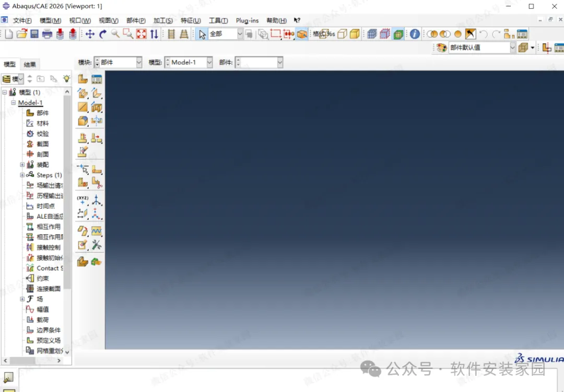Click the wrench repair tools icon
Screen dimensions: 564x392
[97, 245]
